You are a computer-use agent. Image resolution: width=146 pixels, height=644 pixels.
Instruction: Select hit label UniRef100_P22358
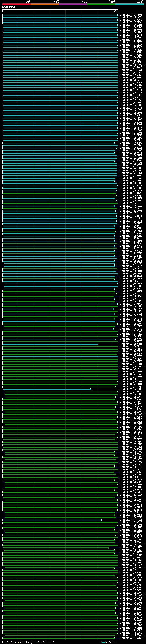(131, 254)
